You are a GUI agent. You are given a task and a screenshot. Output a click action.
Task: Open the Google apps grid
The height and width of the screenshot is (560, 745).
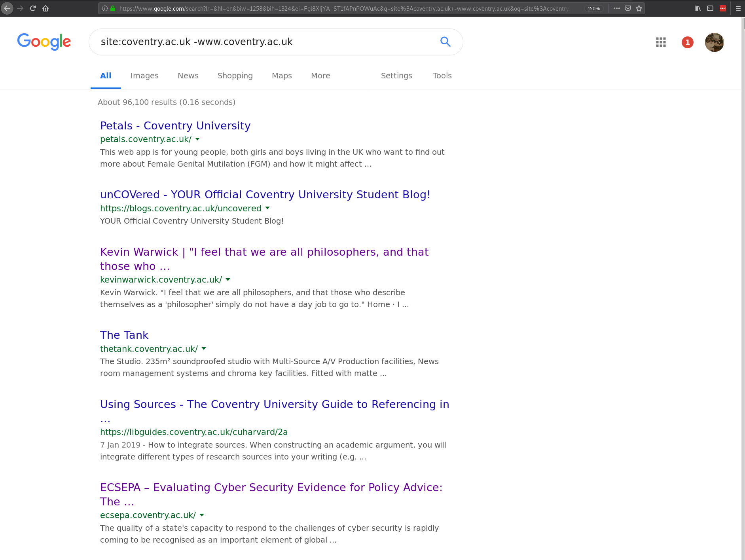661,42
